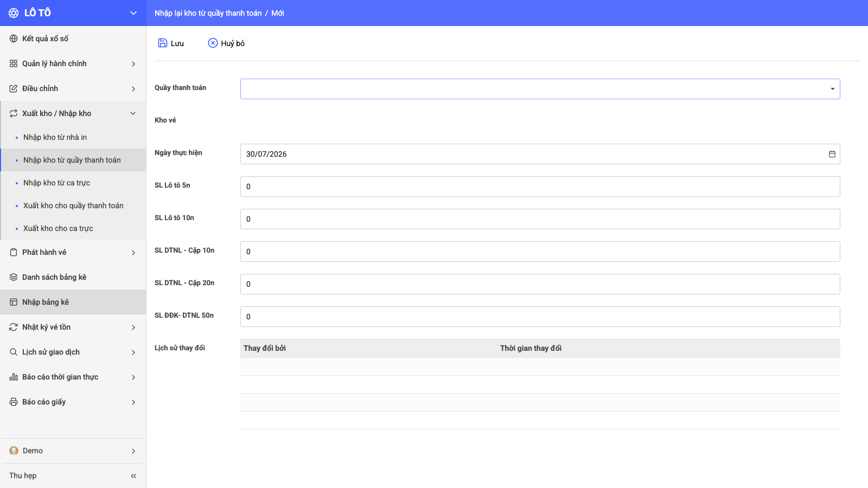Focus the SL Lô tô 5n input field
Screen dimensions: 868x488
tap(540, 187)
